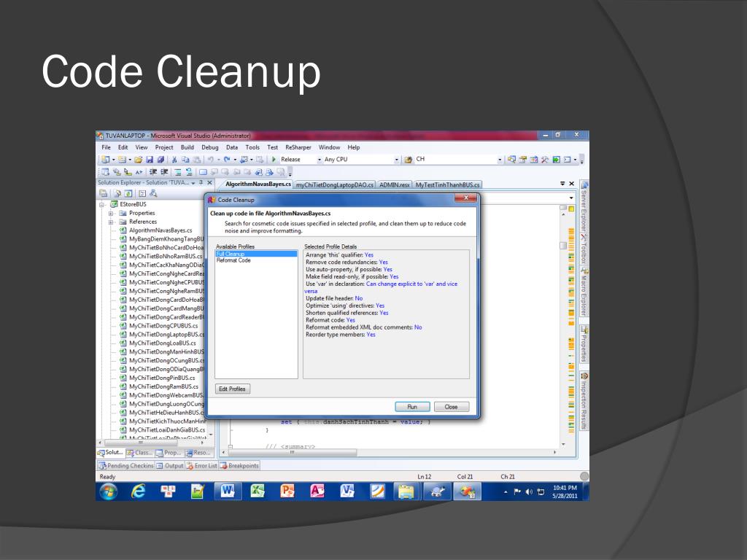Open Excel from the taskbar

[258, 491]
